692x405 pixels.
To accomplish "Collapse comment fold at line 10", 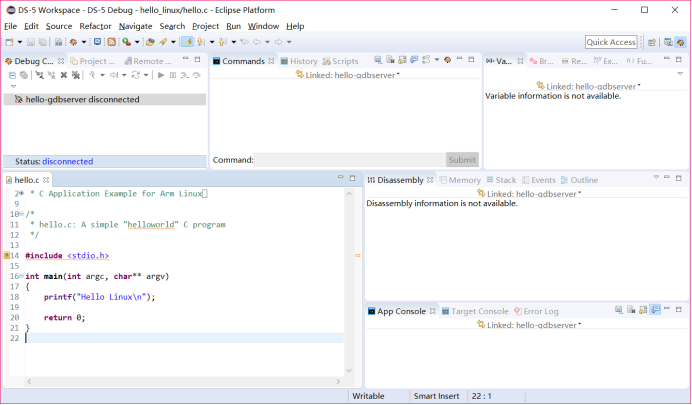I will [21, 214].
